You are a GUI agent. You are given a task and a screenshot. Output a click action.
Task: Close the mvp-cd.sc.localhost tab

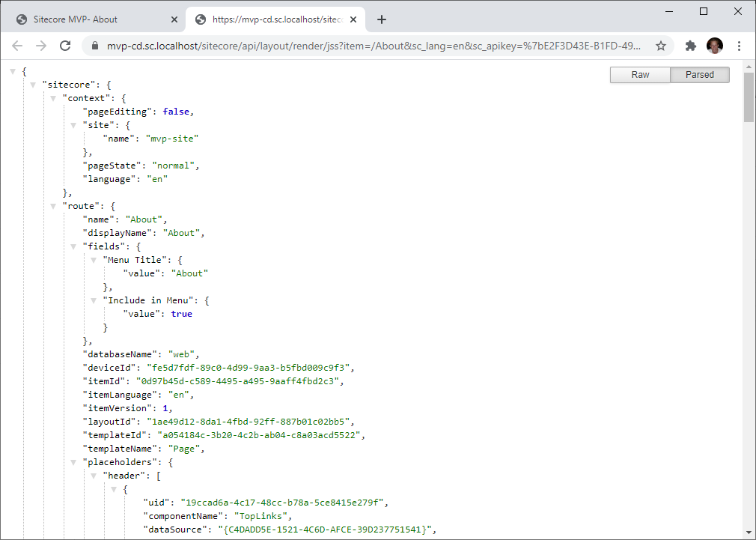pyautogui.click(x=353, y=19)
